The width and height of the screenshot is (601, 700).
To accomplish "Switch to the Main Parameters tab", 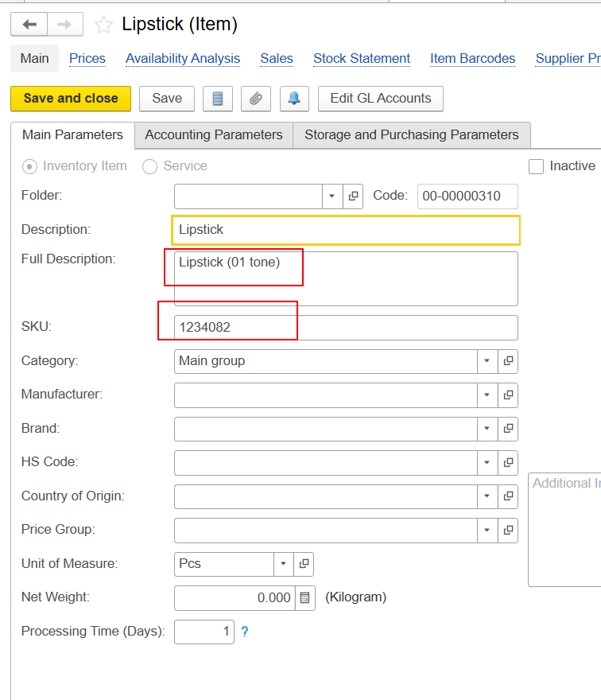I will (x=72, y=134).
